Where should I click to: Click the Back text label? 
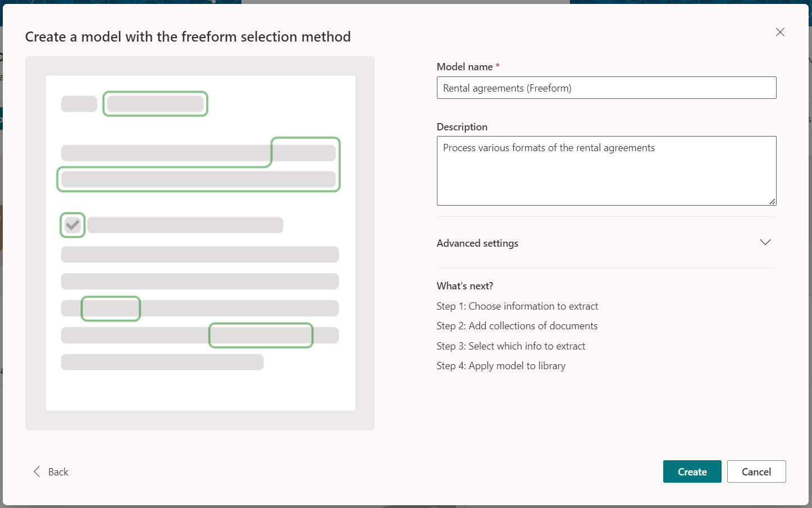(x=58, y=472)
